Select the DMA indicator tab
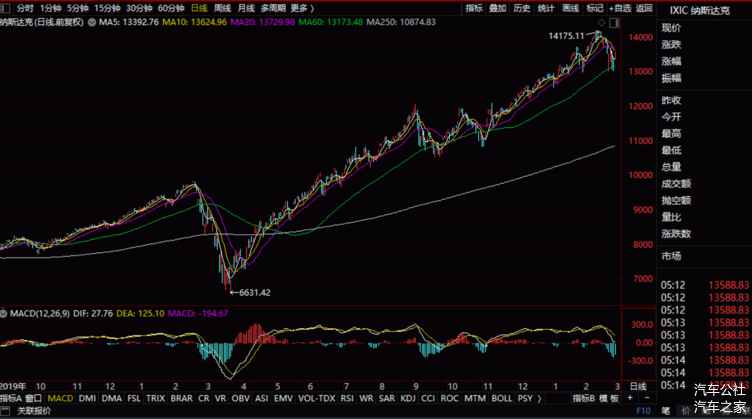This screenshot has height=419, width=752. (112, 398)
